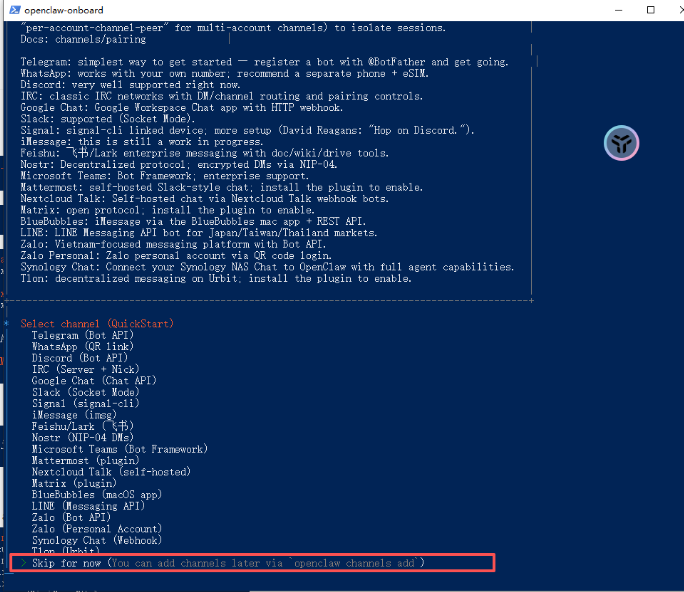Viewport: 684px width, 592px height.
Task: Click the BlueBubbles REST API description line
Action: [193, 221]
